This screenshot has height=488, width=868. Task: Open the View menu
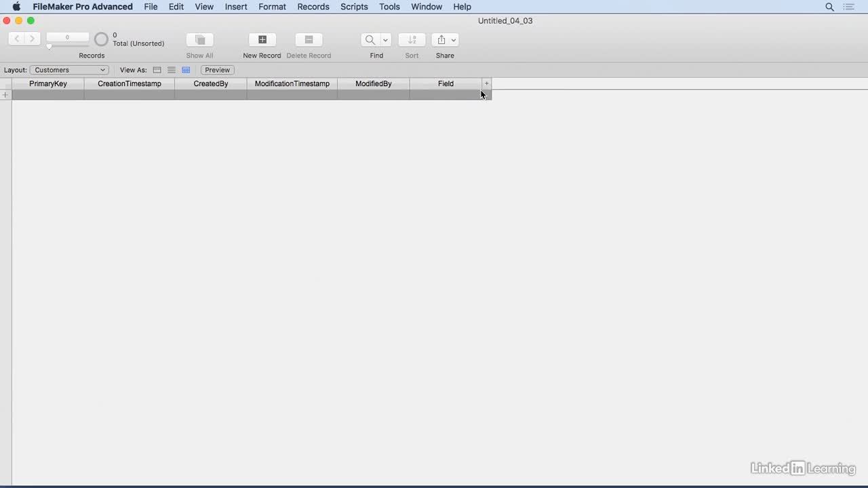click(204, 7)
